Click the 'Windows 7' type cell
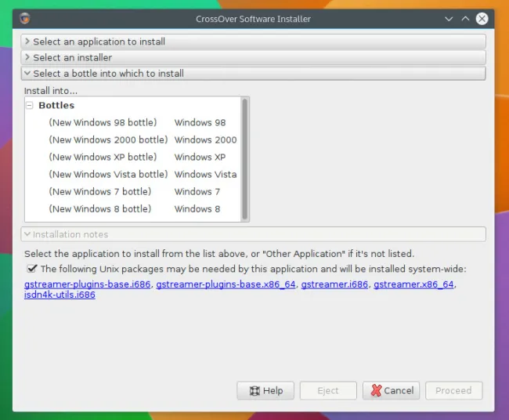The height and width of the screenshot is (420, 509). 197,191
